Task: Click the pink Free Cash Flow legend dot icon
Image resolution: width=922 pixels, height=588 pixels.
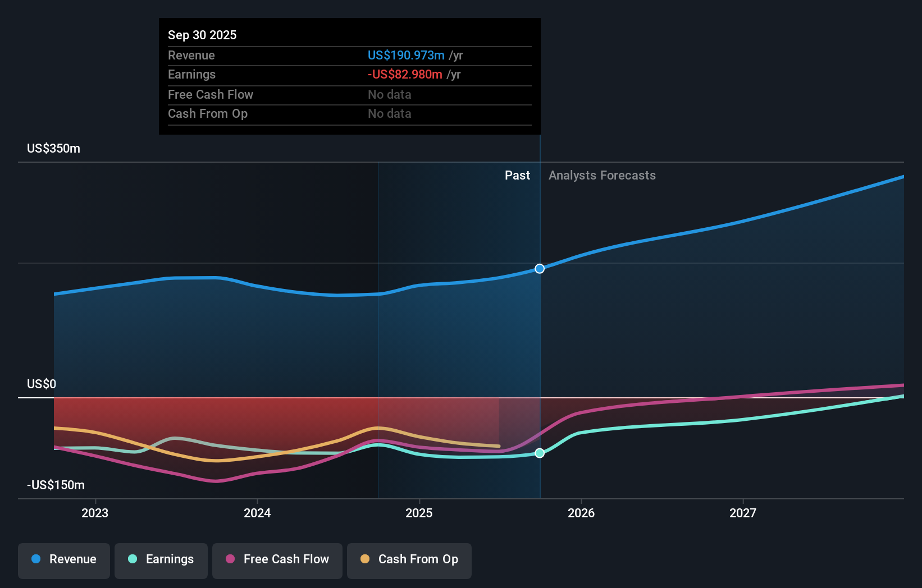Action: (x=230, y=560)
